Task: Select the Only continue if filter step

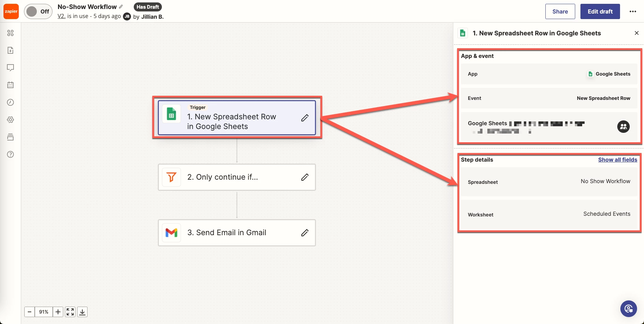Action: pyautogui.click(x=237, y=177)
